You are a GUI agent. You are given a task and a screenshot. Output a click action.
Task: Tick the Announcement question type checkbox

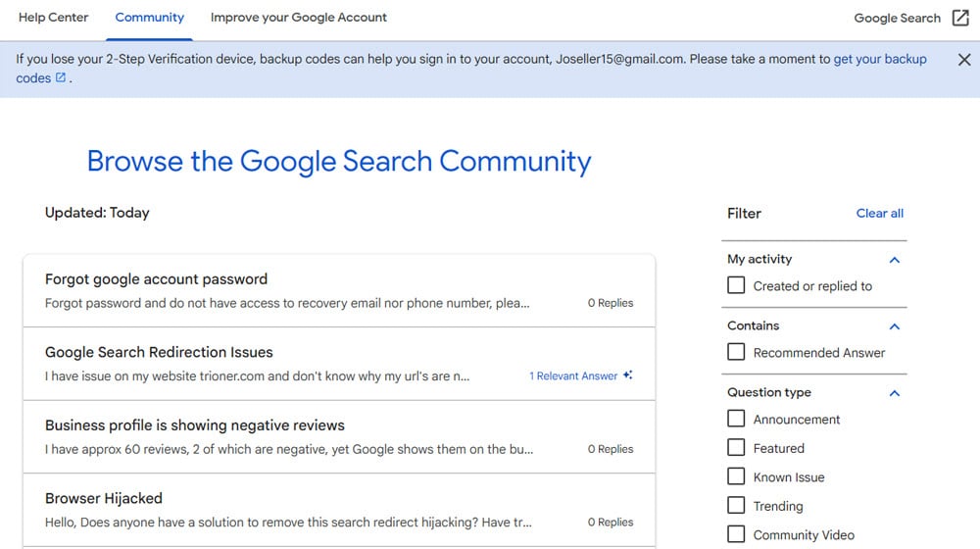point(736,419)
